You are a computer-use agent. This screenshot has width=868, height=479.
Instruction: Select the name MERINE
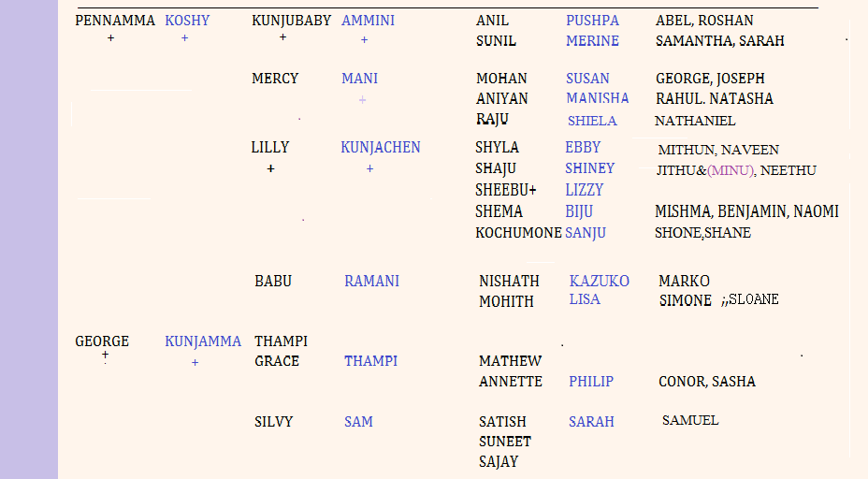(x=592, y=41)
